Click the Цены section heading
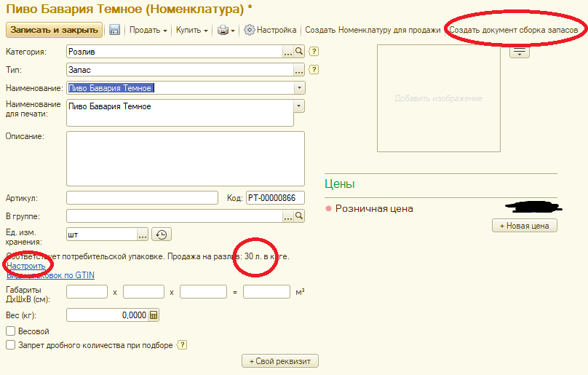The image size is (588, 375). tap(340, 184)
